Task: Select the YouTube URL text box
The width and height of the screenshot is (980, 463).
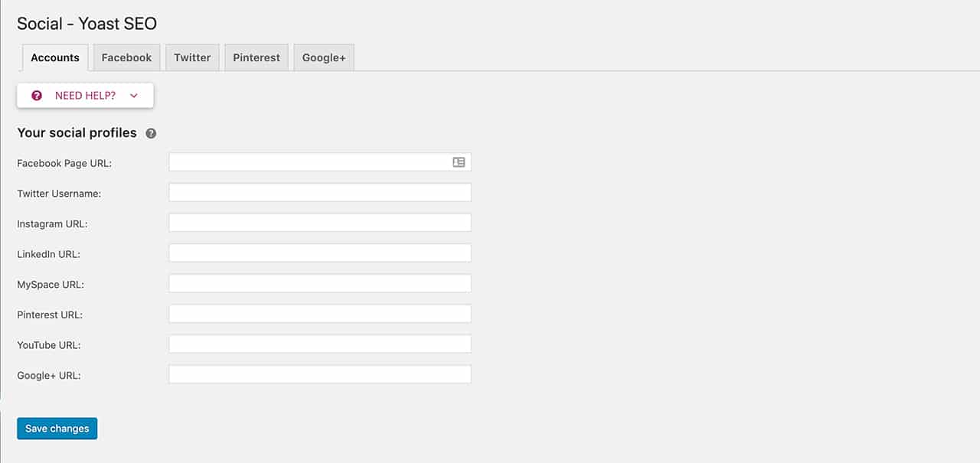Action: [320, 344]
